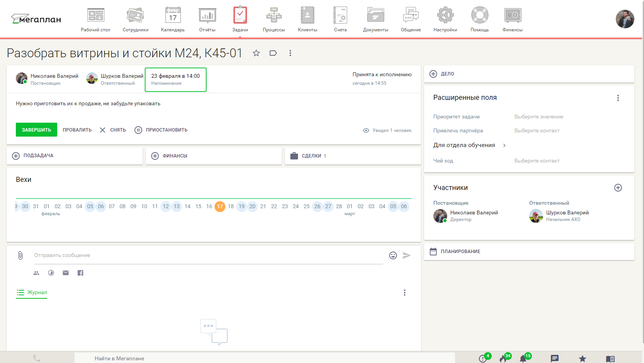Send the message with arrow icon
This screenshot has height=363, width=644.
tap(407, 255)
